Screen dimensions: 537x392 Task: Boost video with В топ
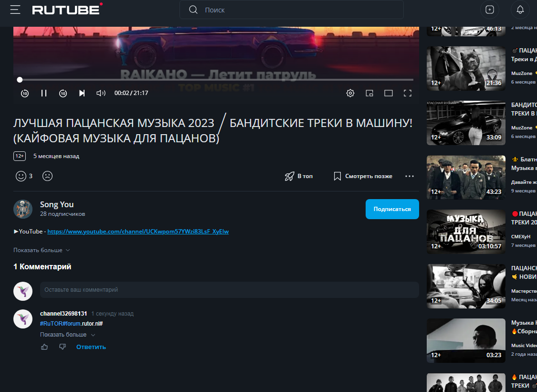299,176
